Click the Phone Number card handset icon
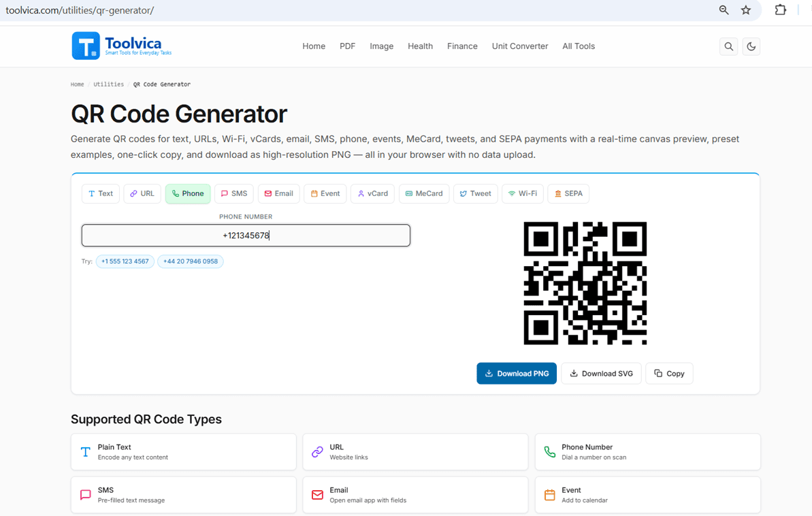The image size is (812, 516). [549, 452]
